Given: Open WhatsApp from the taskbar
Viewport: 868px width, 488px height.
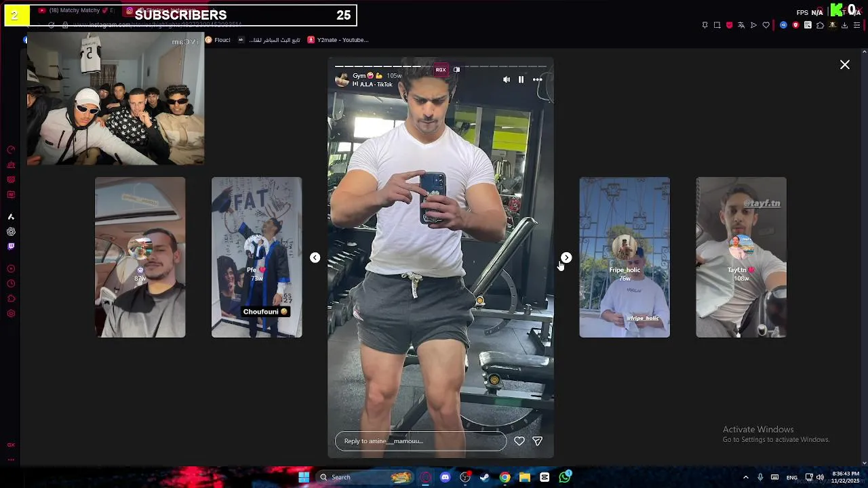Looking at the screenshot, I should pyautogui.click(x=565, y=477).
